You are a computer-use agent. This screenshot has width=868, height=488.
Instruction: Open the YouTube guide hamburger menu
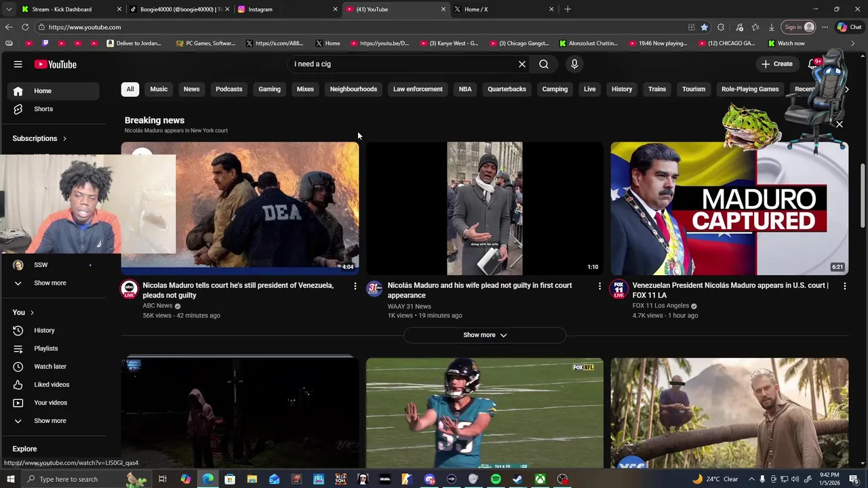[x=18, y=64]
